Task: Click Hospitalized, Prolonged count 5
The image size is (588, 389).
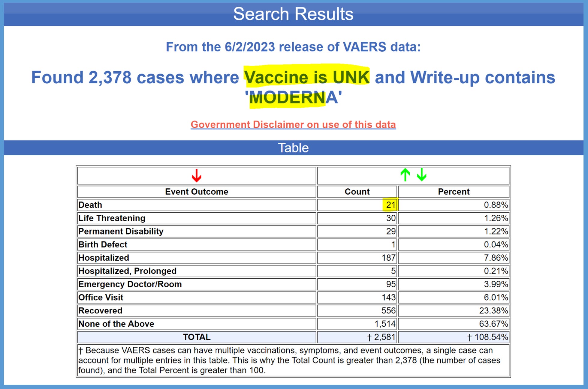Action: [x=357, y=271]
